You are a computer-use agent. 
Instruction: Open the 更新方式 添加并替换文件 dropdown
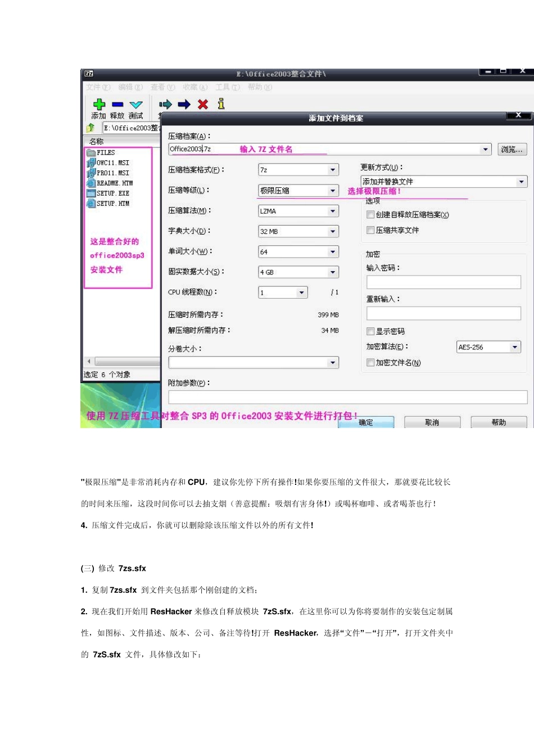click(522, 182)
